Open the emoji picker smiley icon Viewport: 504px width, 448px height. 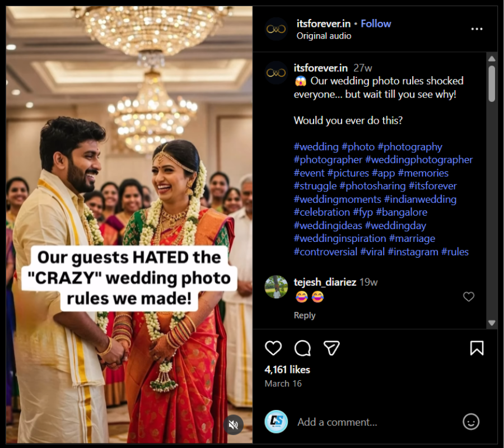click(x=472, y=422)
